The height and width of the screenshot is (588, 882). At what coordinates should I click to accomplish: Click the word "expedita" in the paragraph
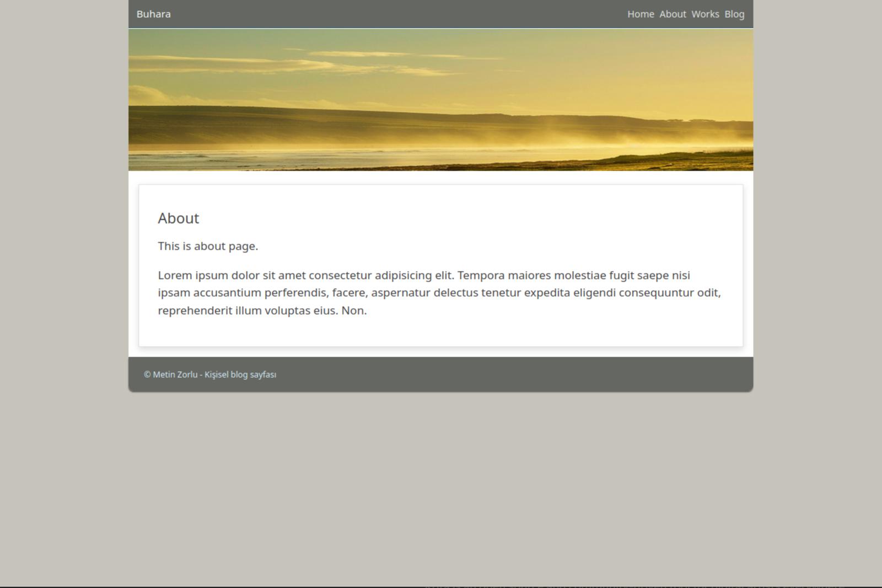click(547, 293)
